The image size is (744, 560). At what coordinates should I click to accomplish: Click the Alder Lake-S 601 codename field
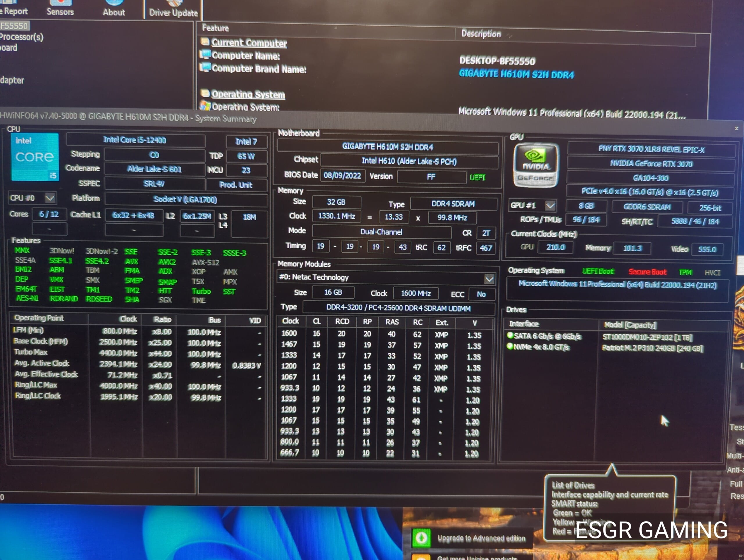[154, 169]
